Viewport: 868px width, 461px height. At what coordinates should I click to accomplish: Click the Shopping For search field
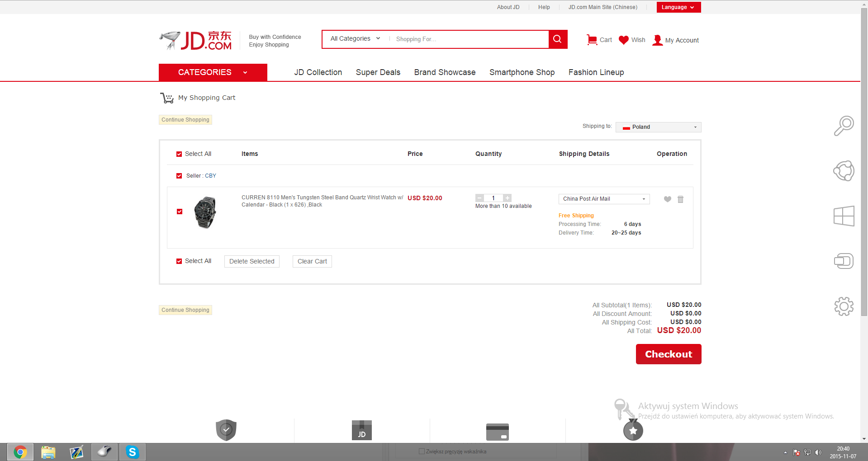(470, 39)
